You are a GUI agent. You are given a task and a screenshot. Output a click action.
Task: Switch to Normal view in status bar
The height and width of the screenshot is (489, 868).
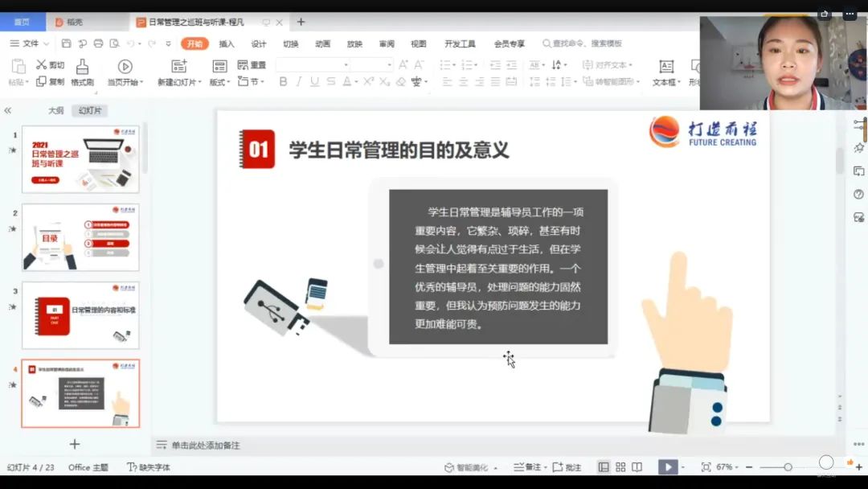tap(604, 467)
